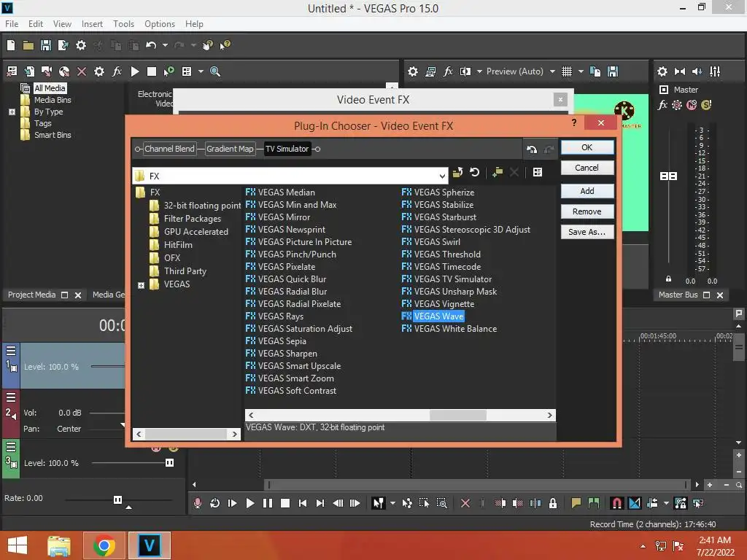The image size is (747, 560).
Task: Open the Master FX icon under Master label
Action: [x=662, y=105]
